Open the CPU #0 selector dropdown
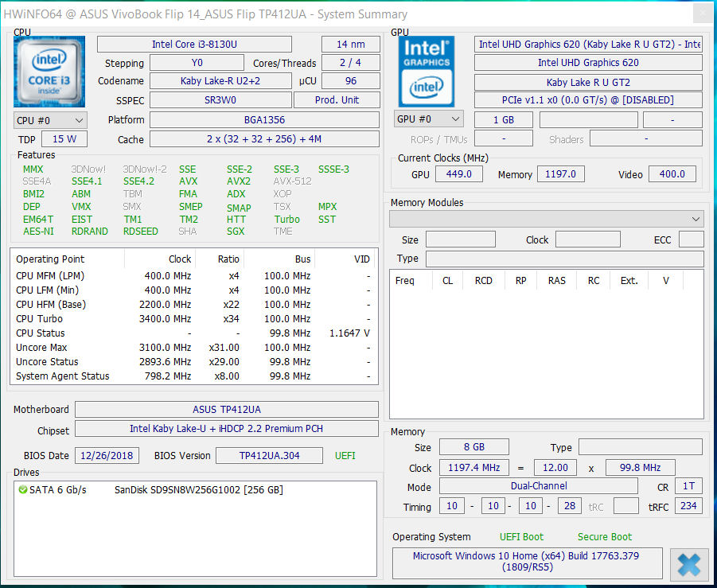The width and height of the screenshot is (717, 588). coord(50,120)
